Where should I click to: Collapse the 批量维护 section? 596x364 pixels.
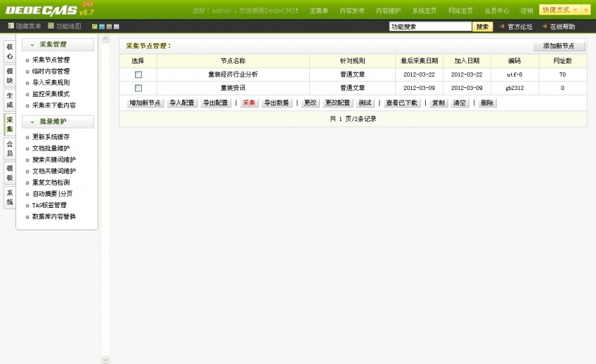[x=58, y=122]
